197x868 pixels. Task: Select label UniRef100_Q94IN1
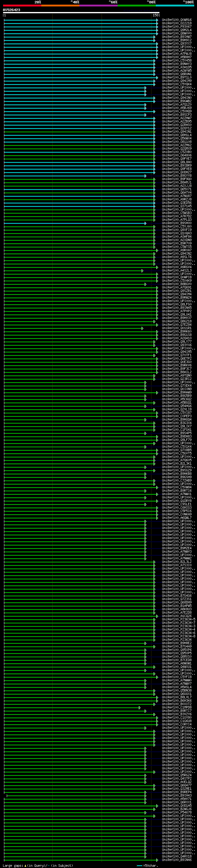click(176, 132)
